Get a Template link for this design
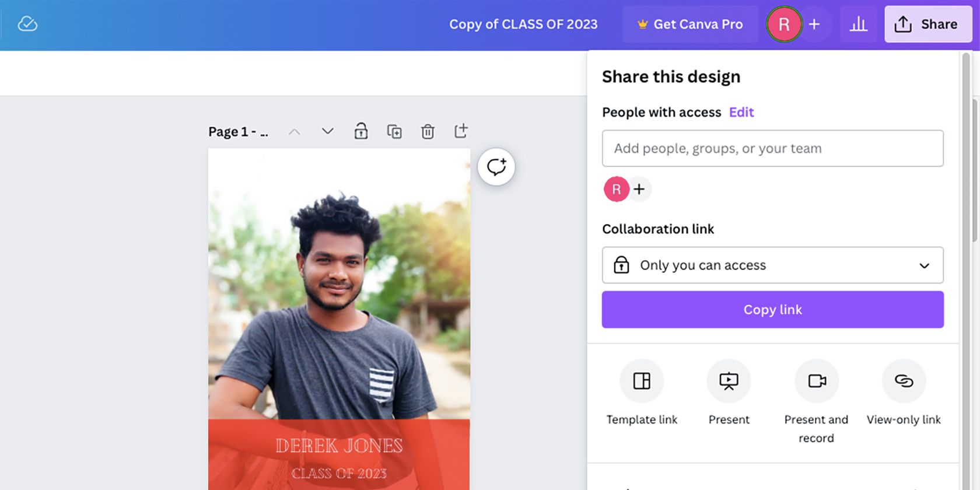The width and height of the screenshot is (980, 490). (641, 380)
